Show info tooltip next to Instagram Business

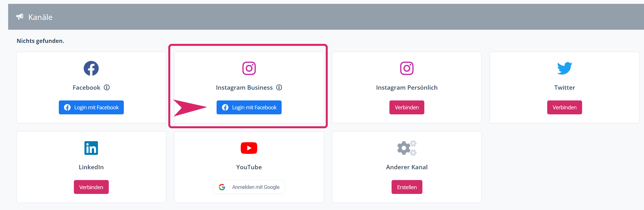(279, 87)
